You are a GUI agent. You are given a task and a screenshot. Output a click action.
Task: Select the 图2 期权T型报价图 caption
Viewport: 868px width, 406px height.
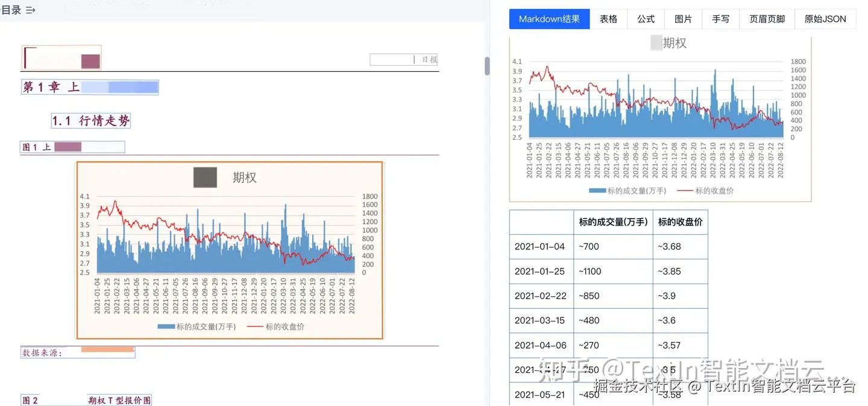[x=86, y=400]
